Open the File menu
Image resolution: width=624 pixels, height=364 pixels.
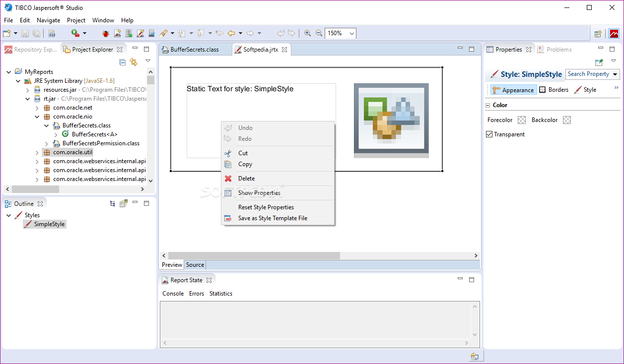(x=8, y=20)
